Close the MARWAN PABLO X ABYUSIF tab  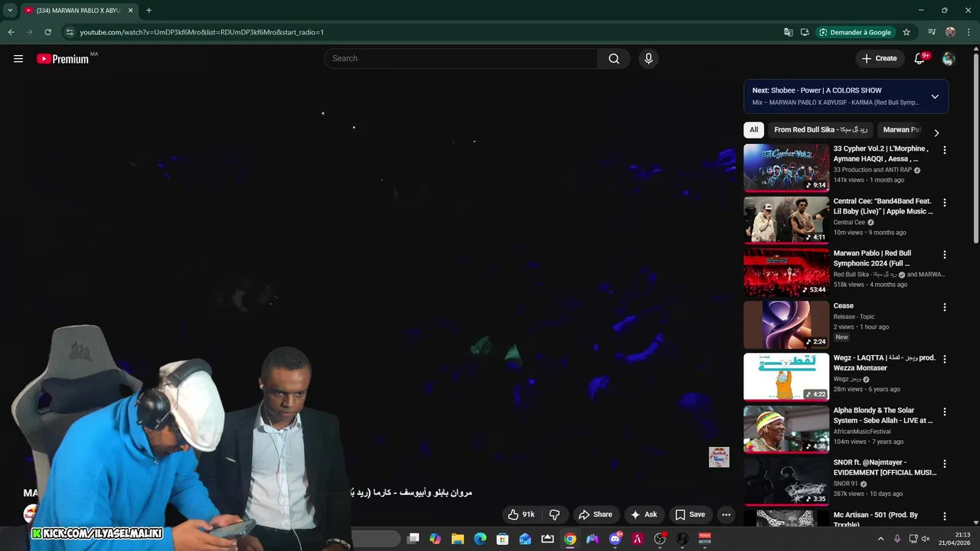coord(130,11)
